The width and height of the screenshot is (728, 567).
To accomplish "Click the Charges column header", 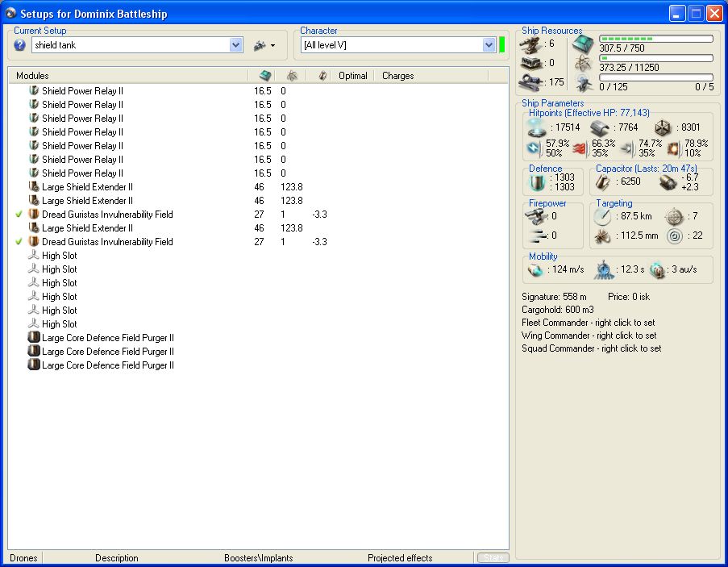I will tap(431, 76).
